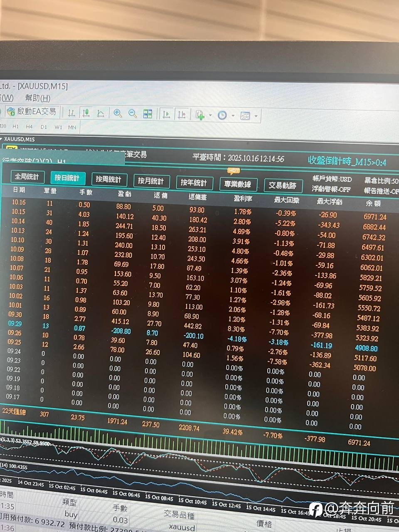Click the 收盤倒計時_M15 countdown label

347,161
